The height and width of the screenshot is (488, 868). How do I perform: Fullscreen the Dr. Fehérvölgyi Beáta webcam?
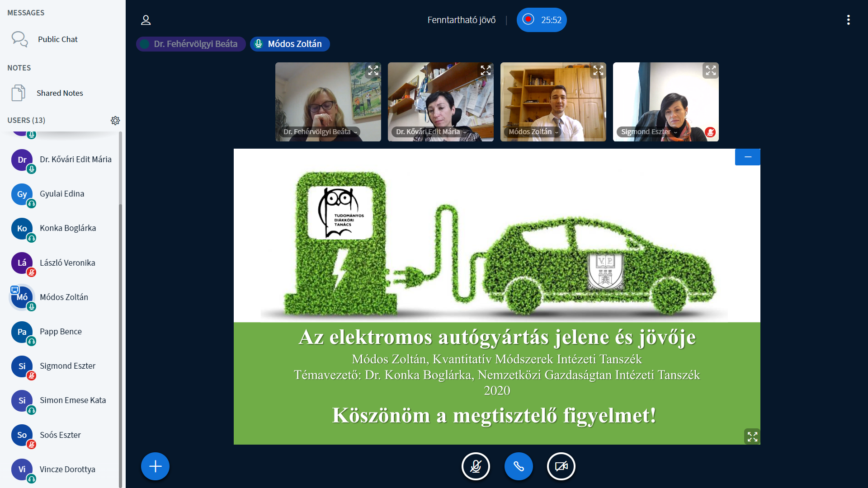[373, 70]
